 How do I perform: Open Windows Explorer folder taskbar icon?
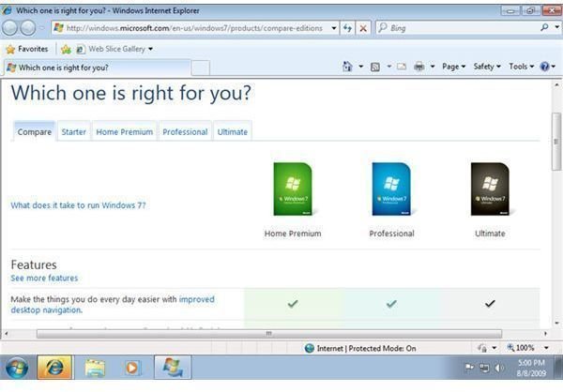[95, 368]
